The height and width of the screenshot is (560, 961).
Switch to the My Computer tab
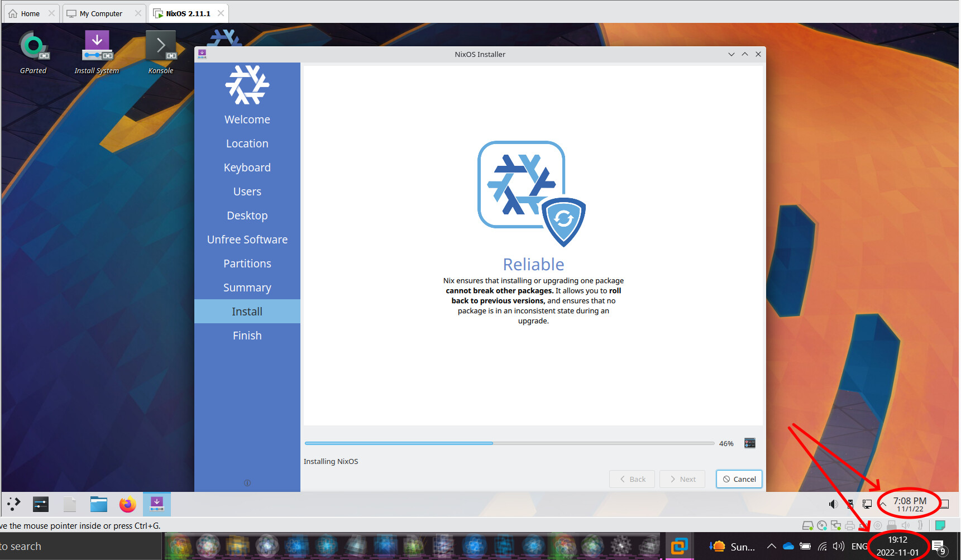[x=101, y=13]
